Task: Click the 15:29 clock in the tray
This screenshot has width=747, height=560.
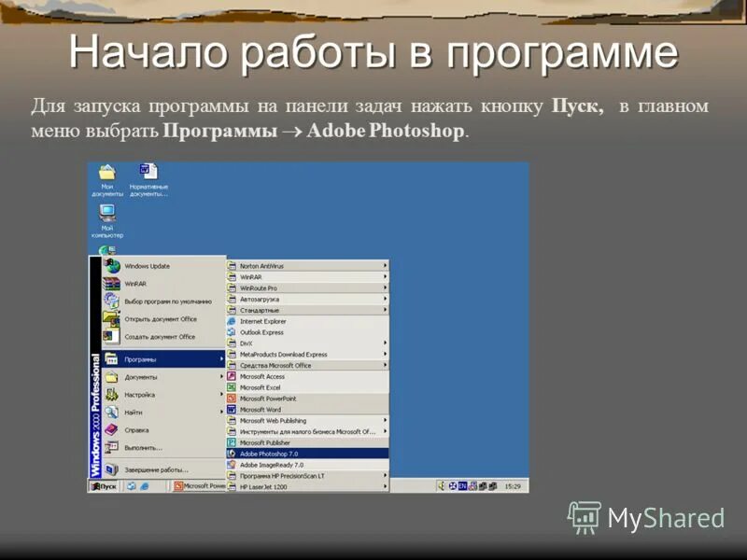Action: coord(513,486)
